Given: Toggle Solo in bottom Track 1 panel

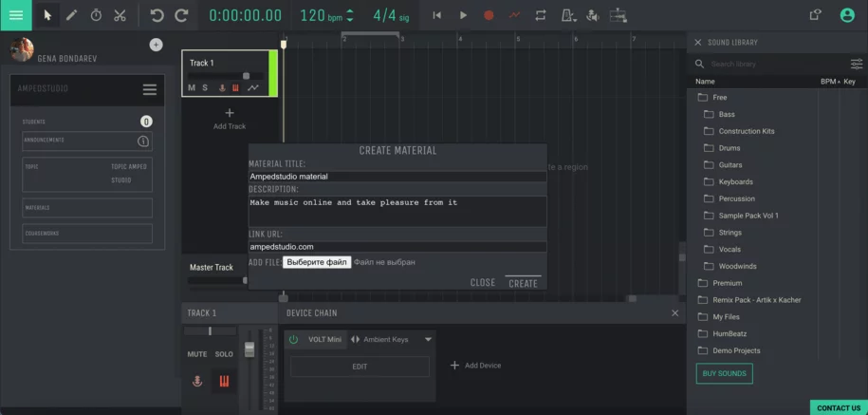Looking at the screenshot, I should tap(224, 354).
